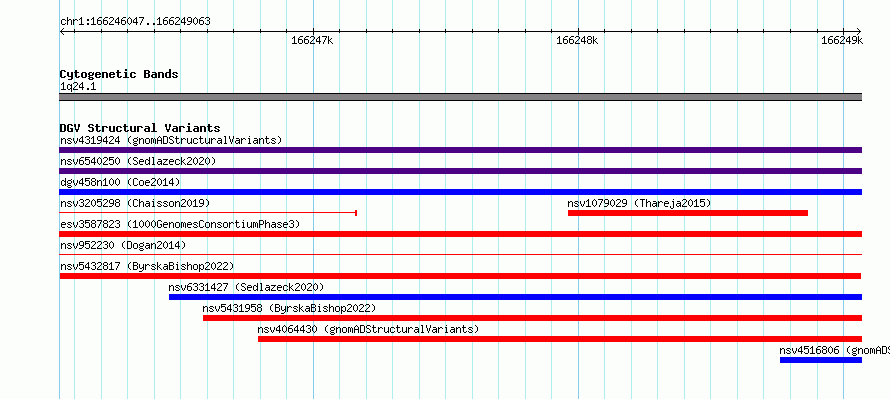Open nsv6540250 (Sedlazeck2020) label
The height and width of the screenshot is (399, 890).
pyautogui.click(x=138, y=161)
